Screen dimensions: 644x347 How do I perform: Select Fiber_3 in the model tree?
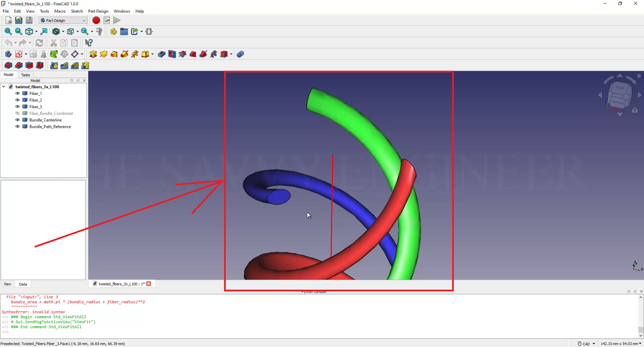(x=36, y=107)
